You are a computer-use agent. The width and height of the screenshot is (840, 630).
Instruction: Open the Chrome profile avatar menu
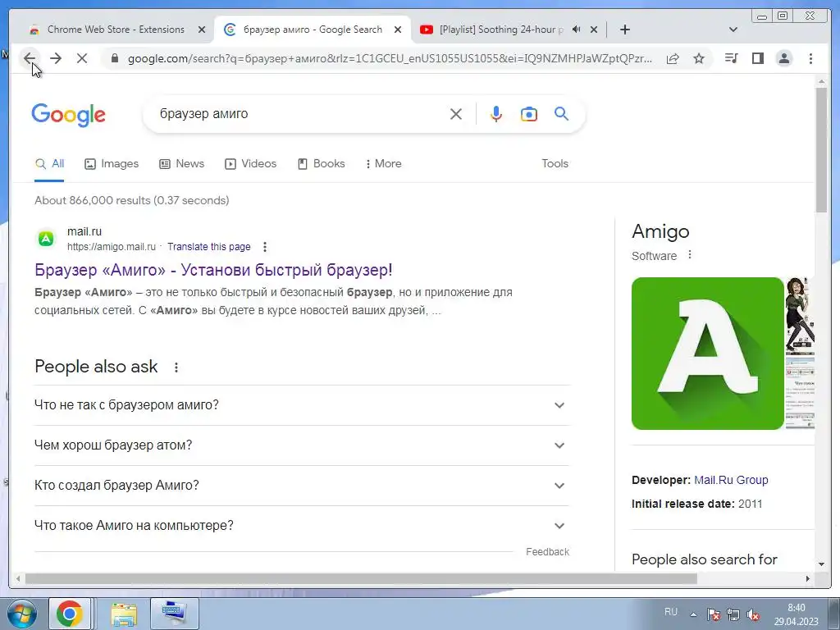coord(783,58)
